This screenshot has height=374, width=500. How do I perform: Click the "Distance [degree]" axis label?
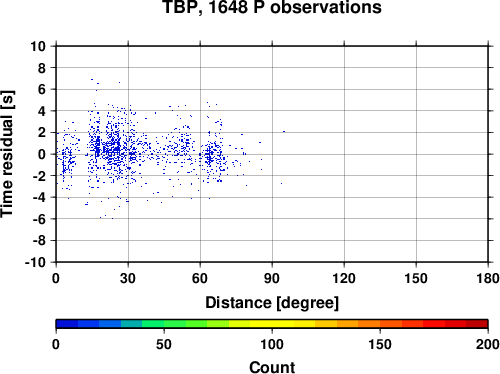(272, 303)
